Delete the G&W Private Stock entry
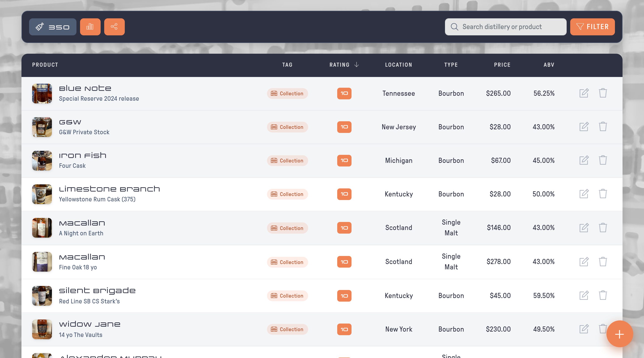This screenshot has height=358, width=644. tap(603, 127)
